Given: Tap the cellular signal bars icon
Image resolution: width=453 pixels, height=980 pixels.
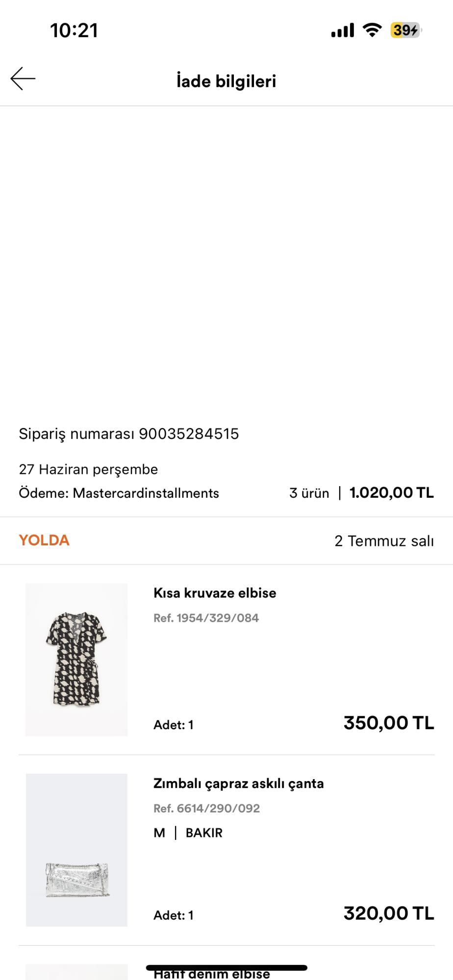Looking at the screenshot, I should pyautogui.click(x=342, y=30).
